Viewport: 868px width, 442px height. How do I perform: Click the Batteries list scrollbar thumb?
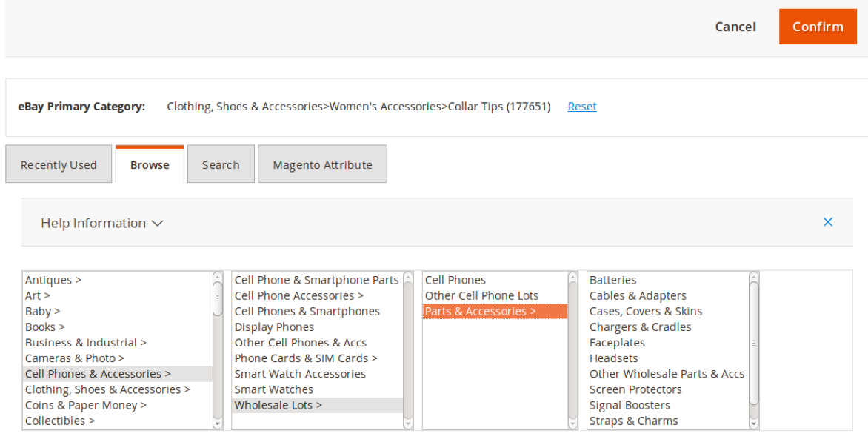[x=753, y=343]
